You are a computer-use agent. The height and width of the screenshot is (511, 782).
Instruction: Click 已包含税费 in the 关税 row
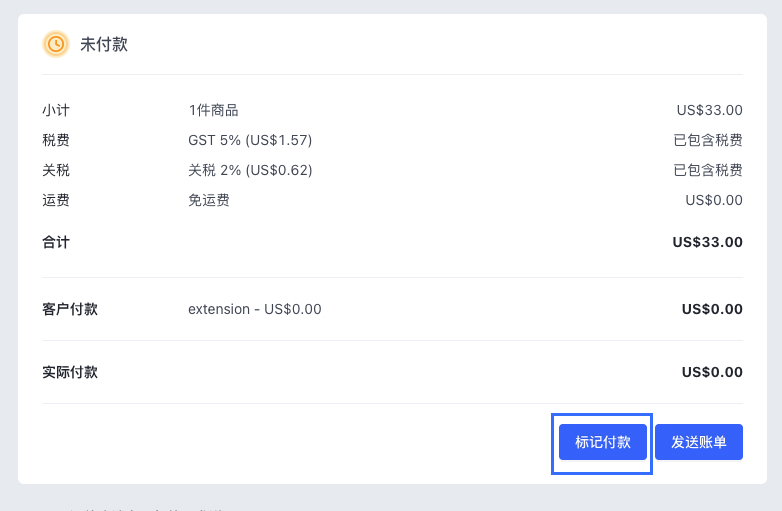point(708,170)
